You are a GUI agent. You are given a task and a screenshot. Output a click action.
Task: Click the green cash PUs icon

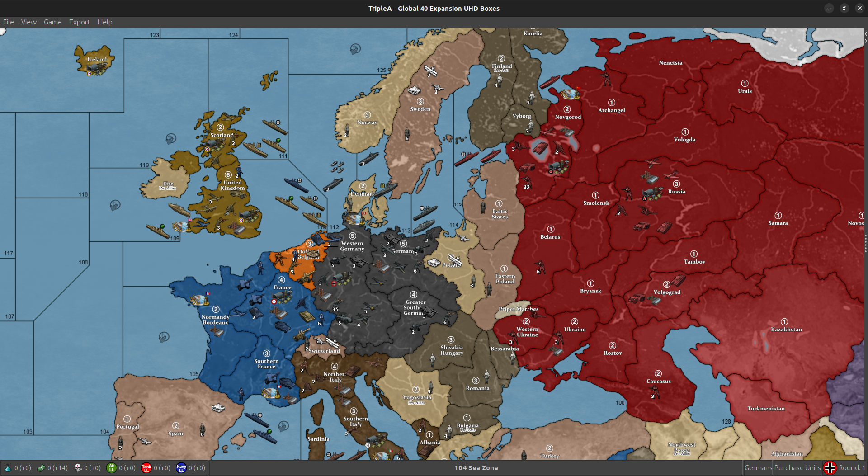coord(41,468)
